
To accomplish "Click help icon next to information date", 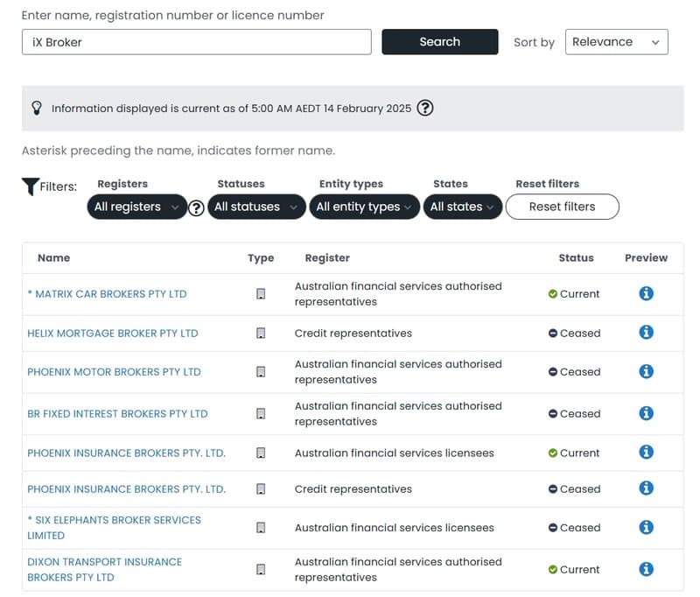I will pyautogui.click(x=425, y=108).
